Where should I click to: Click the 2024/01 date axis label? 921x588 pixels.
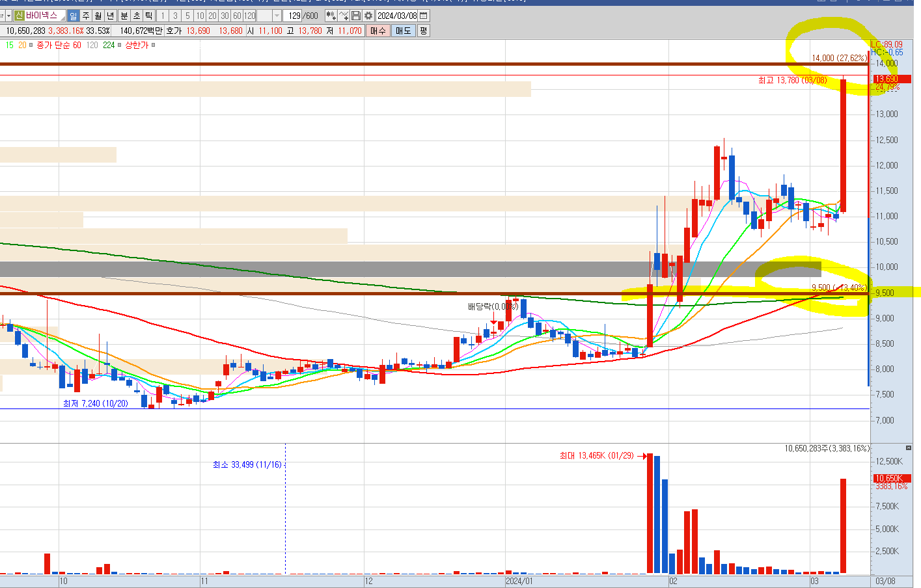tap(519, 581)
